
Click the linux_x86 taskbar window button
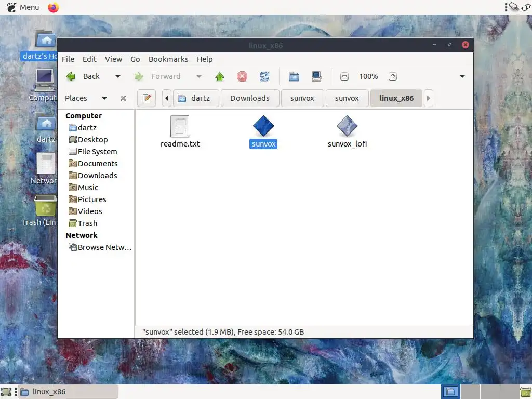point(68,392)
